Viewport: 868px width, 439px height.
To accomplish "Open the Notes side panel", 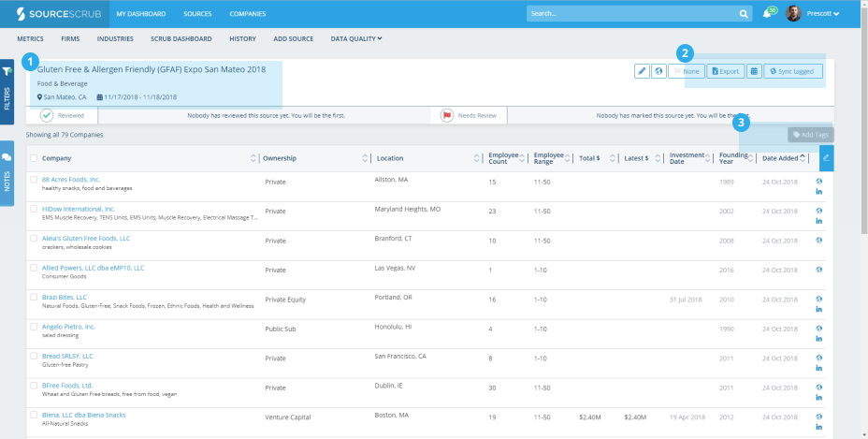I will (x=7, y=173).
